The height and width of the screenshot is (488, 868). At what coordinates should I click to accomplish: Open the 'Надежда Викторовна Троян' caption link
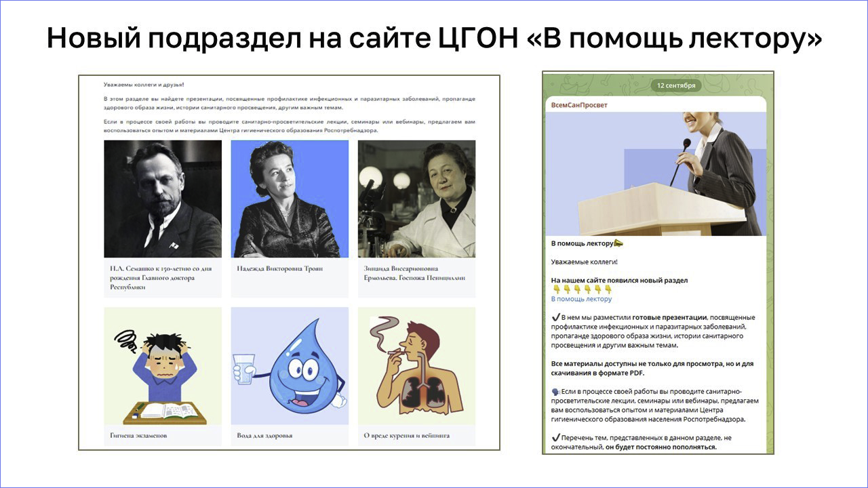pos(280,268)
